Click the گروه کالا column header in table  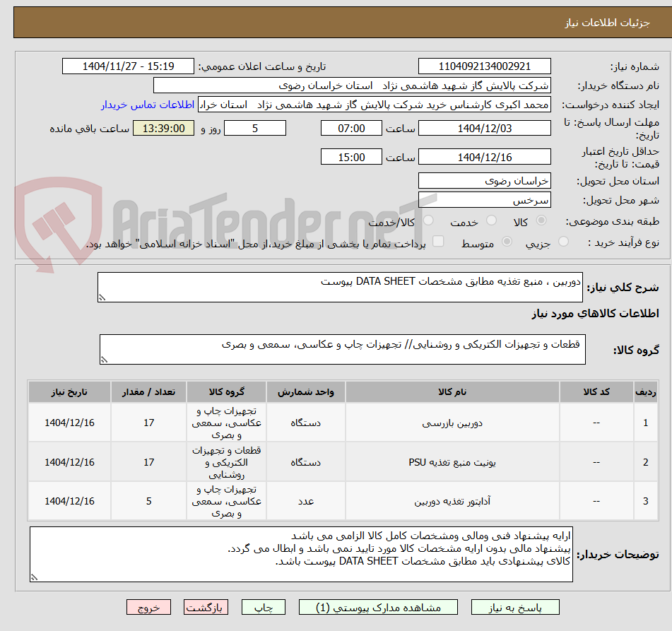226,391
